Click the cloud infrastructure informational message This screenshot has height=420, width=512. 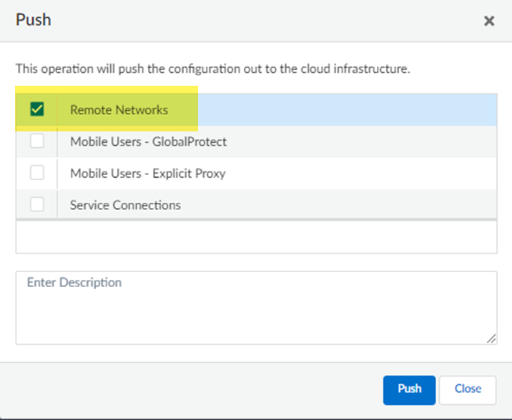pos(212,70)
